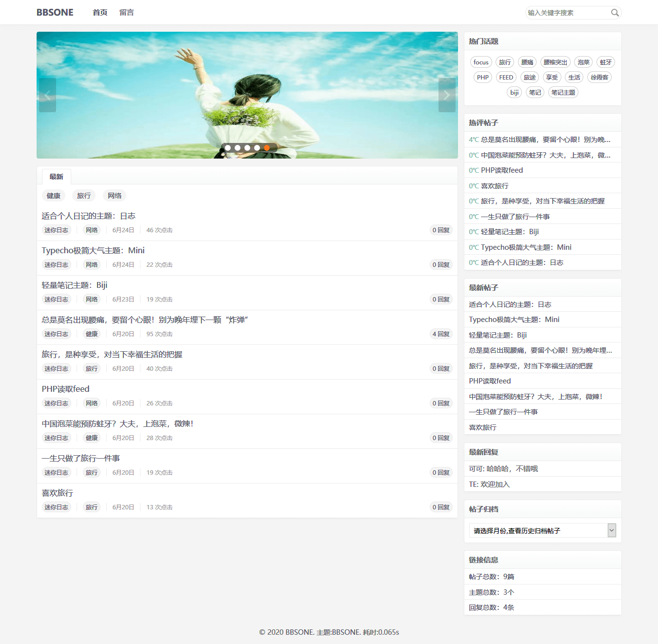Click the search magnifier icon

click(615, 13)
